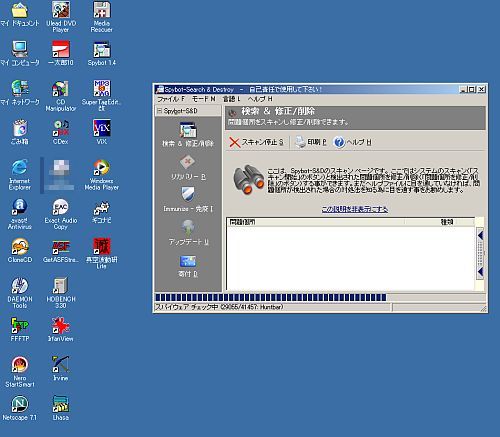Open the My Documents desktop folder
The image size is (500, 437).
[20, 15]
